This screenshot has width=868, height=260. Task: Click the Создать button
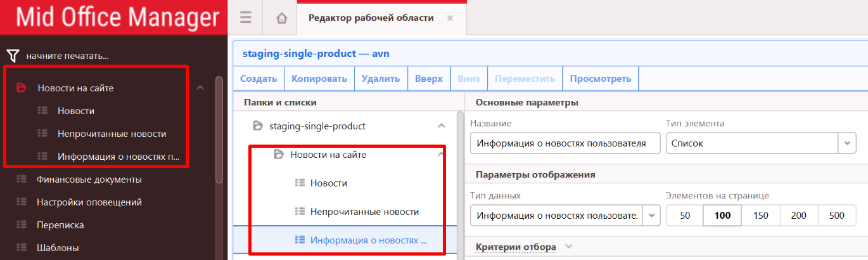click(x=258, y=79)
